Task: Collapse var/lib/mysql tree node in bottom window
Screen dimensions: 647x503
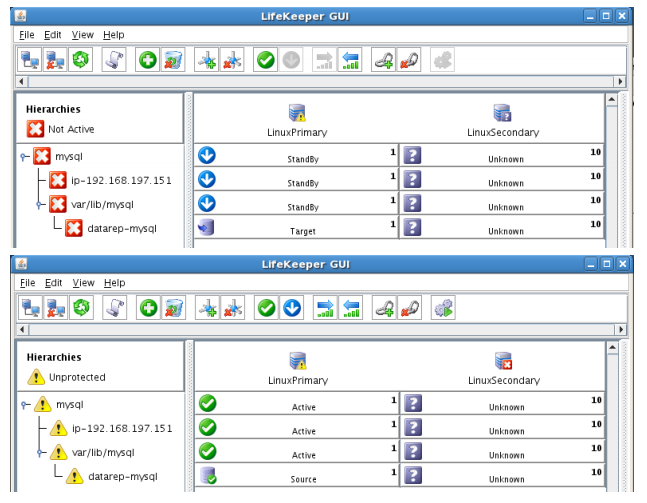Action: [40, 453]
